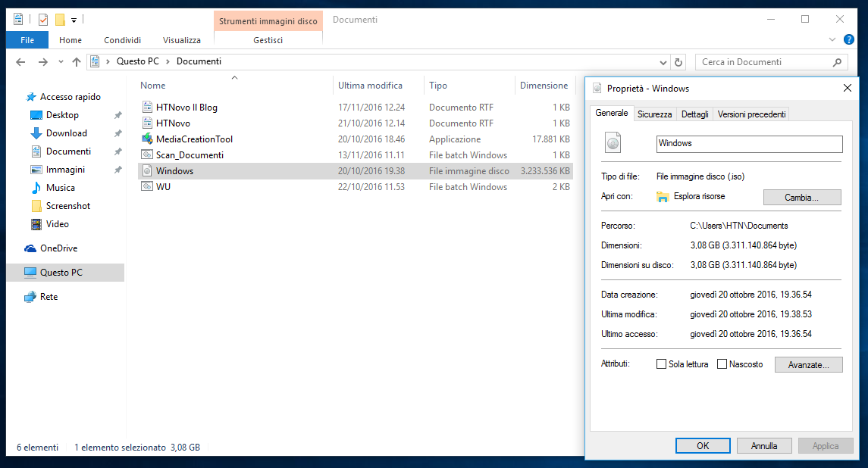Open the Quick Access Toolbar customize dropdown

(74, 20)
